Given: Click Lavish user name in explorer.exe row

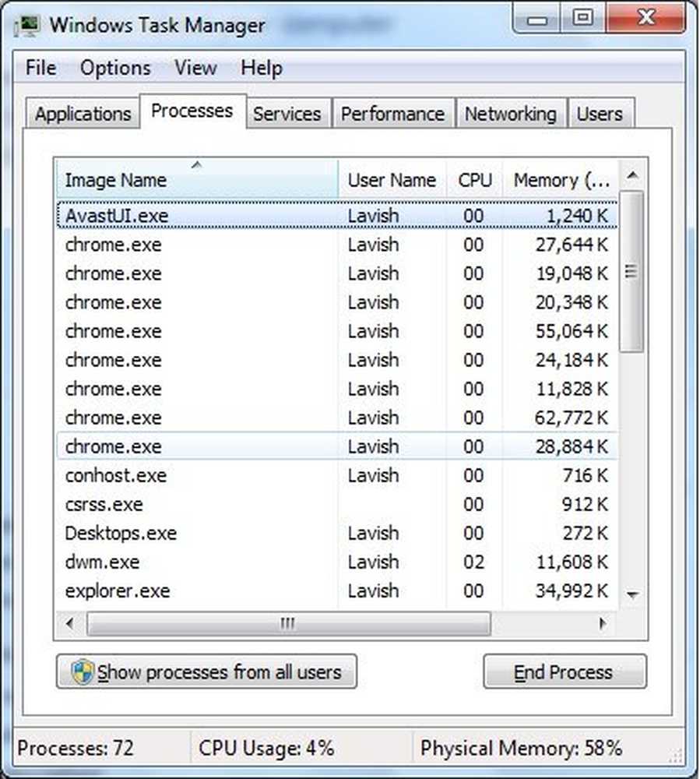Looking at the screenshot, I should pos(373,590).
